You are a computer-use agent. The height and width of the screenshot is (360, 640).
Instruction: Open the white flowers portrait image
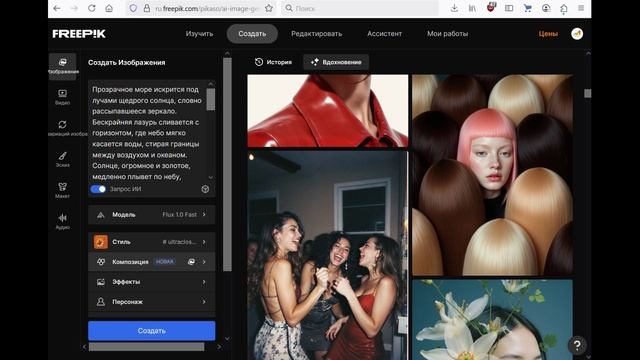coord(492,320)
